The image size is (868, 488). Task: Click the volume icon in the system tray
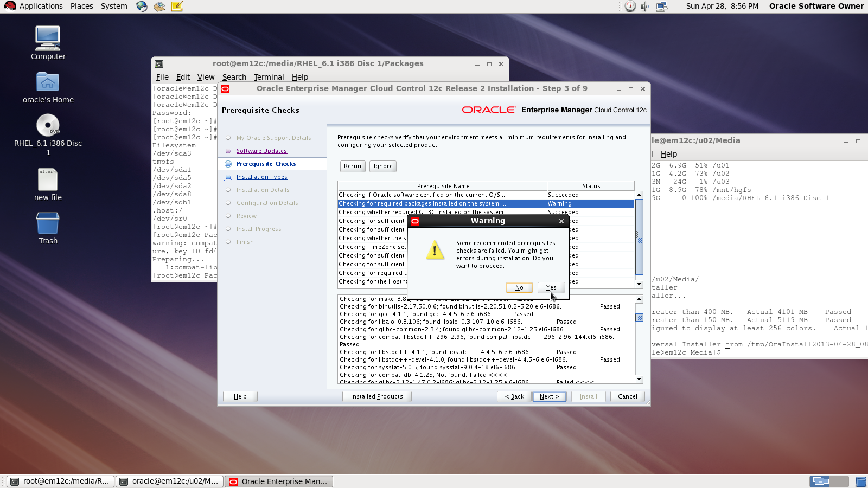pos(644,7)
